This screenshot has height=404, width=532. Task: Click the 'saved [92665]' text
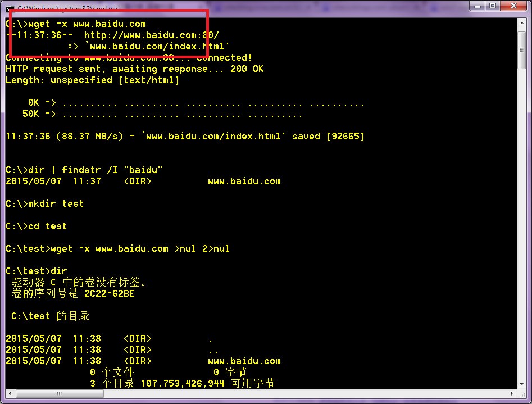[x=328, y=137]
